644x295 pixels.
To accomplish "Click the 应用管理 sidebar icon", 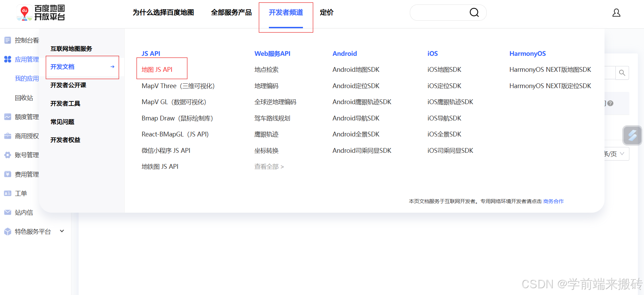I will point(7,59).
